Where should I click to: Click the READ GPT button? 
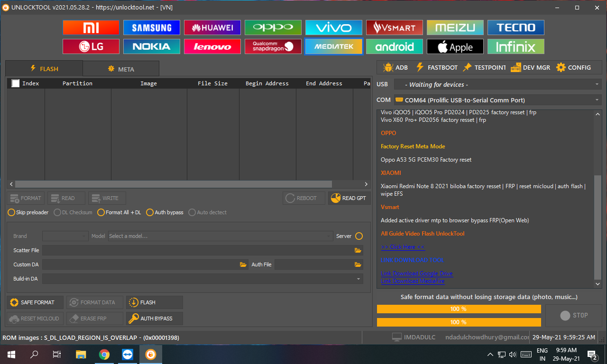[349, 198]
